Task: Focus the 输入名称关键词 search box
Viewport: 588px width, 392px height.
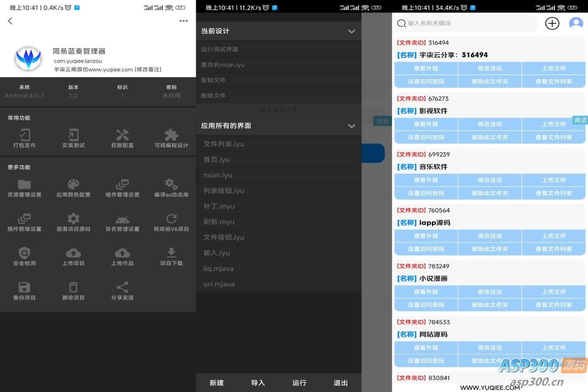Action: coord(466,23)
